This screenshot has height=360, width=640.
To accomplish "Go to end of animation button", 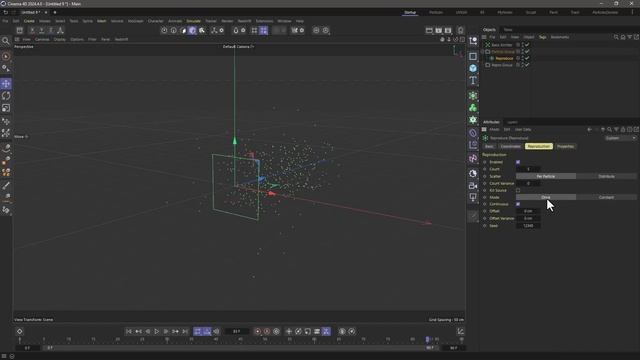I will click(x=185, y=331).
